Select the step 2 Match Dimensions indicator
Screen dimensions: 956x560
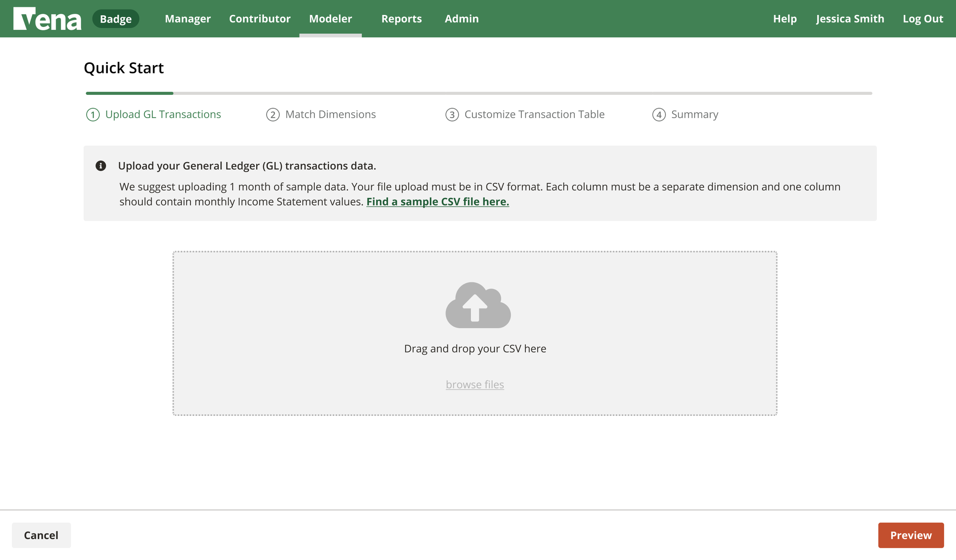click(321, 114)
